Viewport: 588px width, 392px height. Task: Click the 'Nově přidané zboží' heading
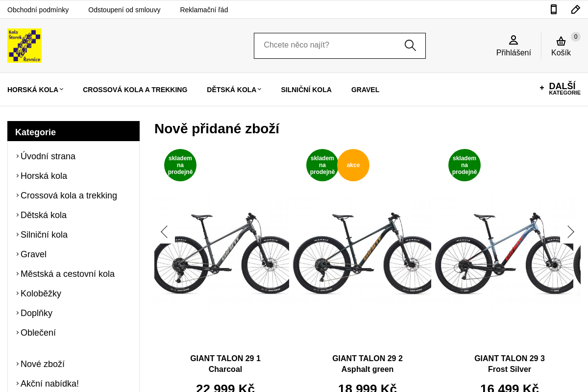[217, 129]
